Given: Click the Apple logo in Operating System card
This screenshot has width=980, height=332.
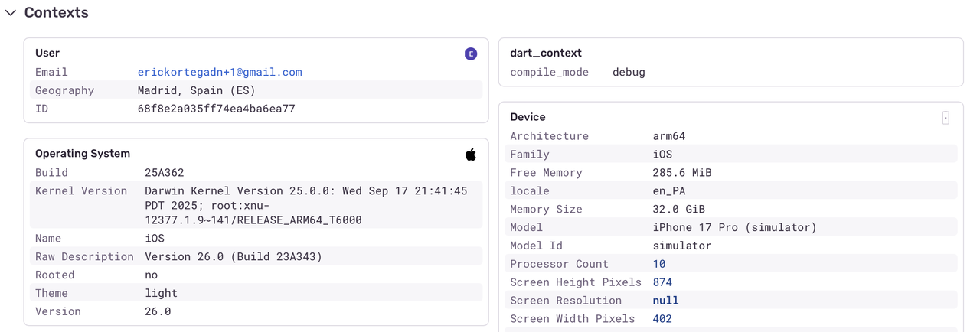Looking at the screenshot, I should tap(471, 155).
